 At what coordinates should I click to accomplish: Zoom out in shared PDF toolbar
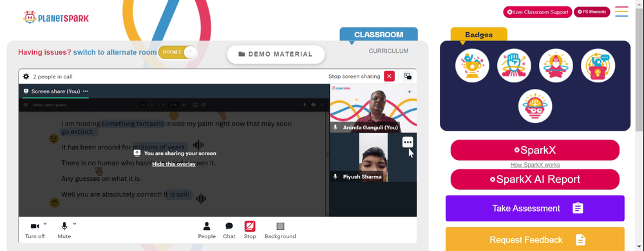(x=163, y=105)
